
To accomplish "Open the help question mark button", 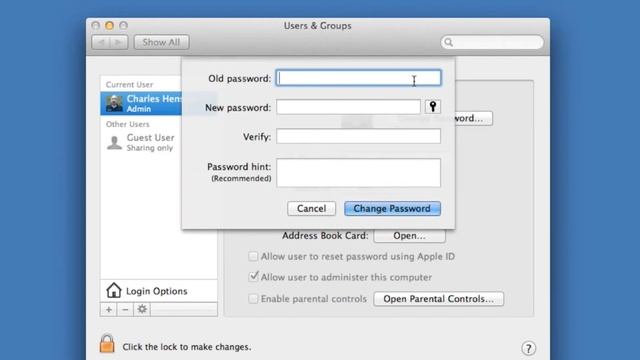I will tap(528, 348).
